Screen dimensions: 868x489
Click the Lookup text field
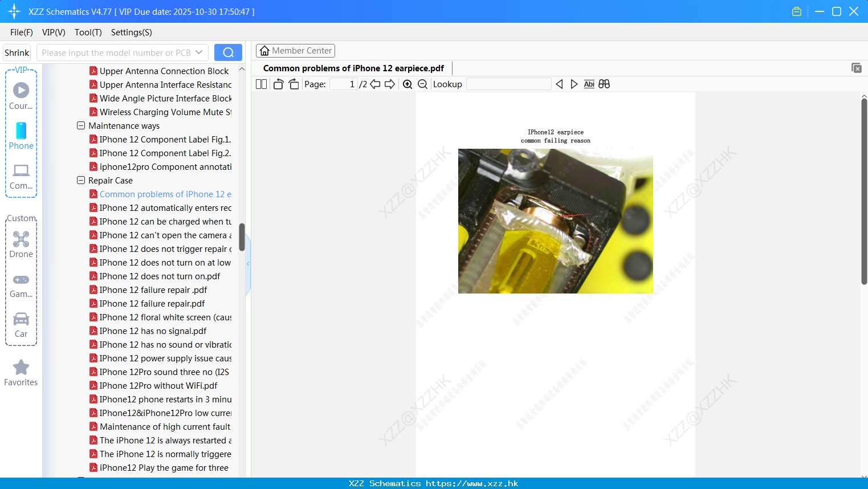click(x=509, y=84)
